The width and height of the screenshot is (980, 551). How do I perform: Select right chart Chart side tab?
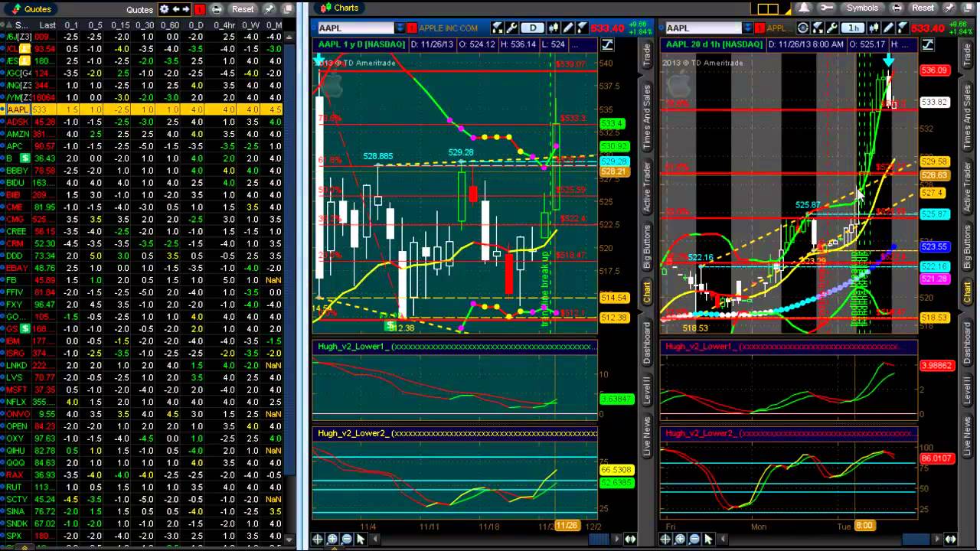click(967, 292)
